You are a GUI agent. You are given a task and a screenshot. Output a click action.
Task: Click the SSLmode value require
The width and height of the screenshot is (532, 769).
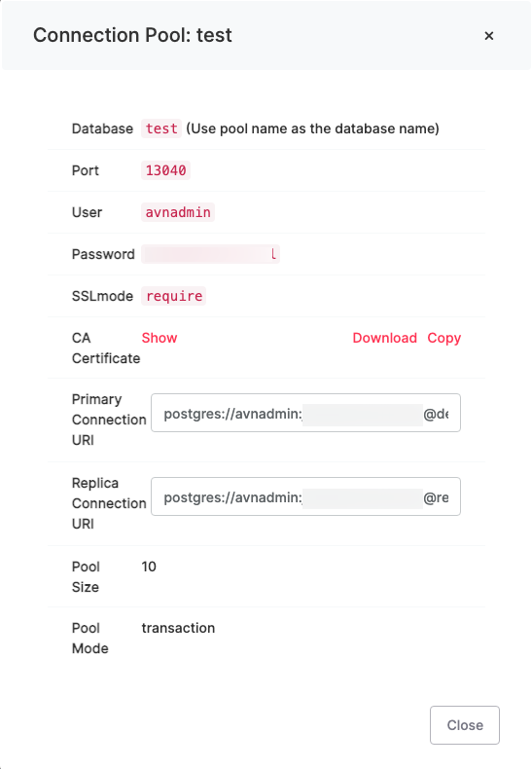pos(174,296)
